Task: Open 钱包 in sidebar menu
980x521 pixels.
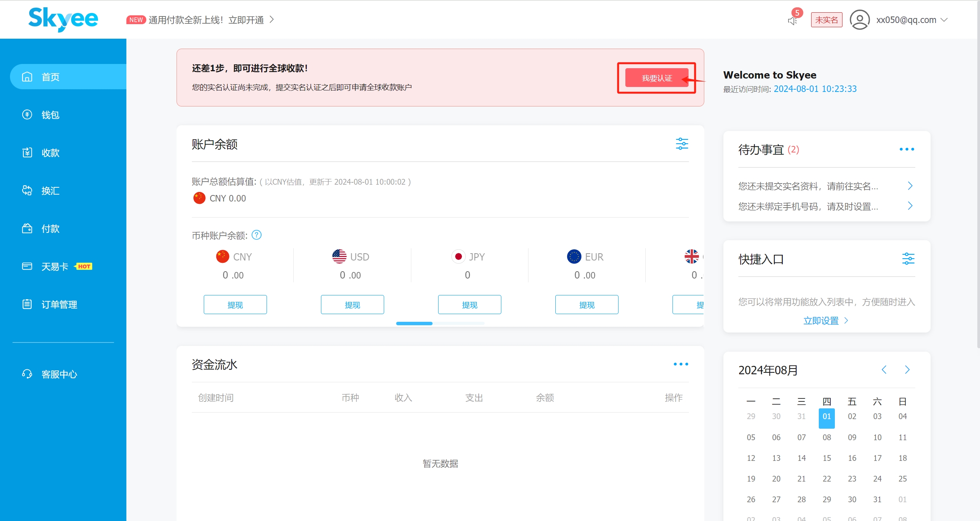Action: coord(50,115)
